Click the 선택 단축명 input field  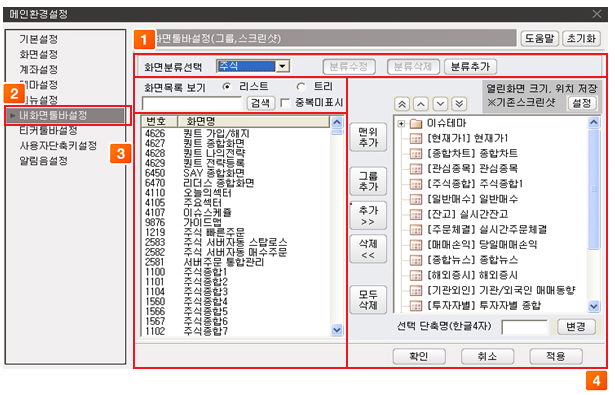[525, 327]
